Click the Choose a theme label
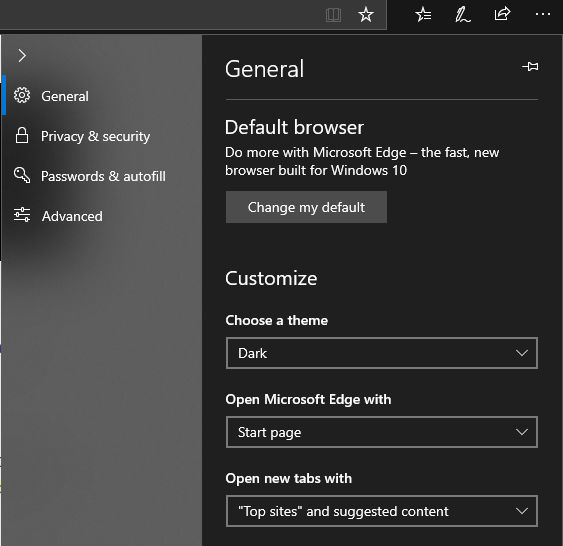The image size is (563, 546). [x=276, y=320]
